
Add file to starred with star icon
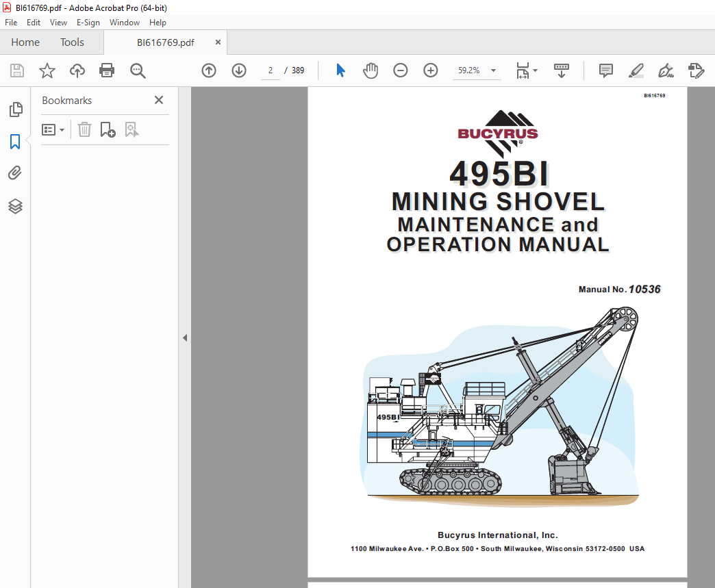[47, 71]
